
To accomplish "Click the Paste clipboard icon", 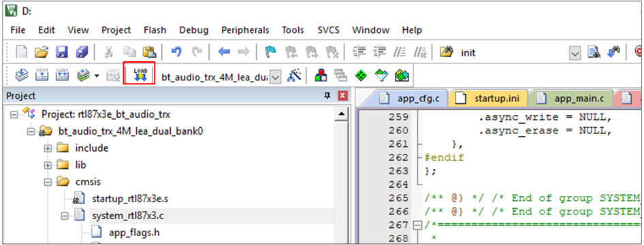I will tap(149, 52).
